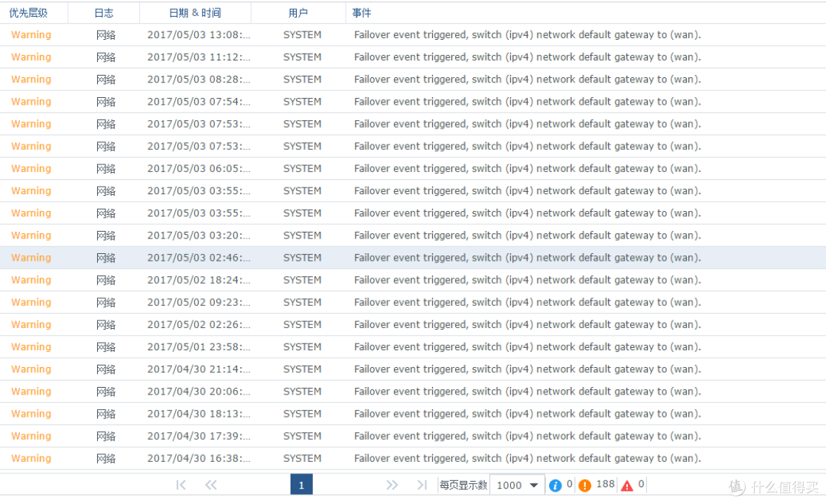Select the 2017/04/30 16:38 timestamp cell

click(199, 458)
